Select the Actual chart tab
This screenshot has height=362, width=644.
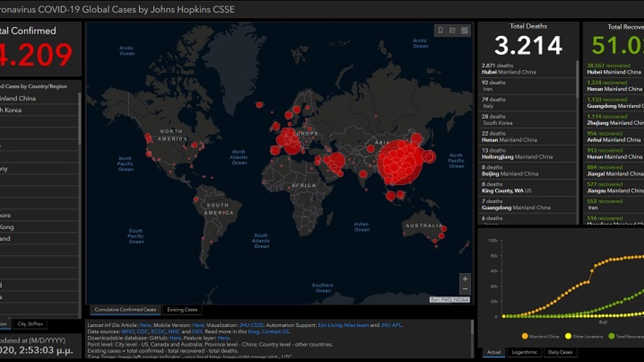[x=494, y=352]
